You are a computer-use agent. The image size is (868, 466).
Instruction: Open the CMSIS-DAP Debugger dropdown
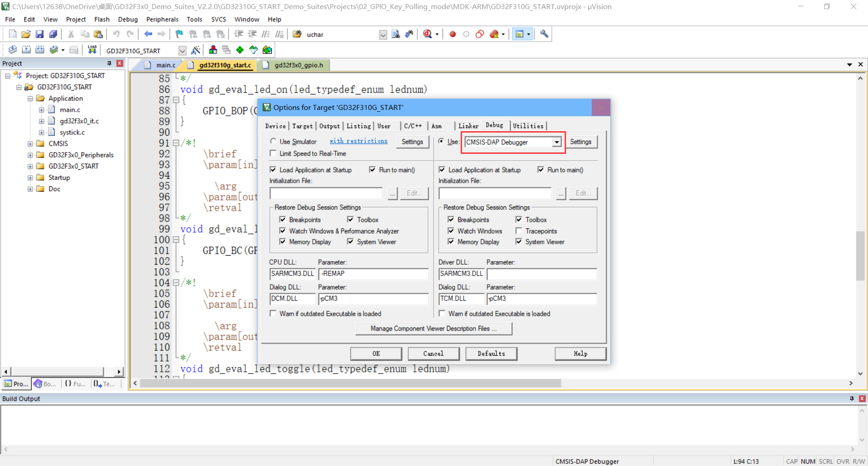pyautogui.click(x=557, y=142)
